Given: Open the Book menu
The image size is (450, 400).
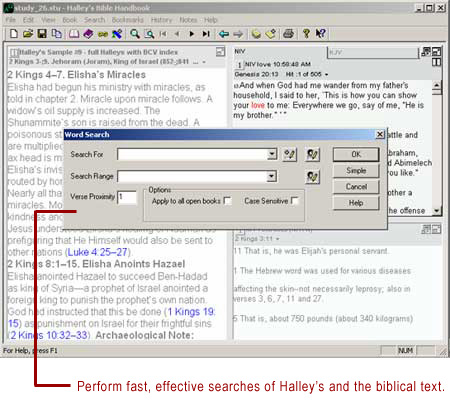Looking at the screenshot, I should coord(70,20).
